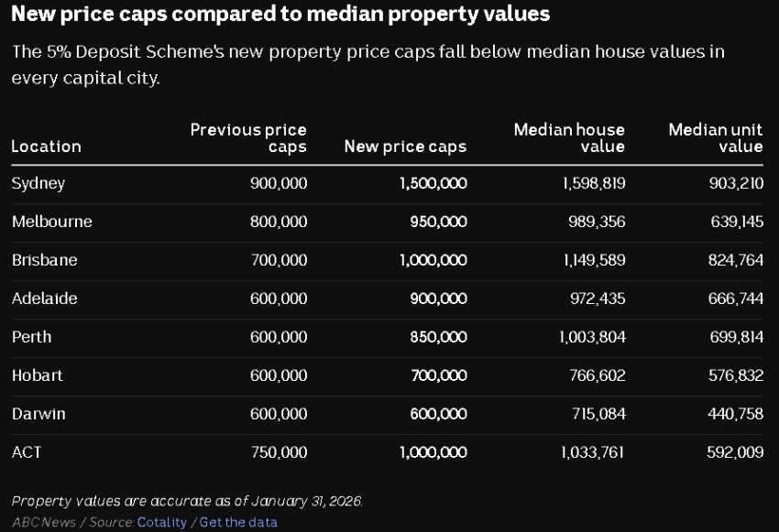Select the Location column header
Screen dimensions: 779x532
pyautogui.click(x=46, y=147)
